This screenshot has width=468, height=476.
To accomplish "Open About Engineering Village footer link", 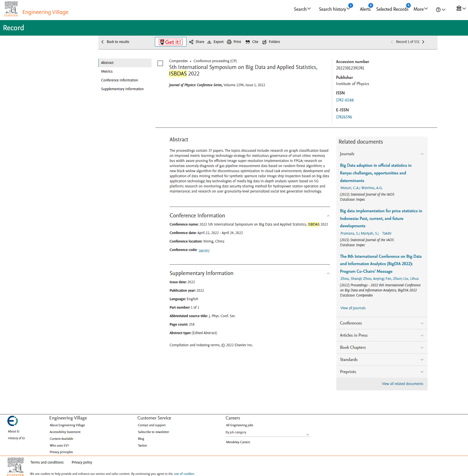I will tap(67, 425).
